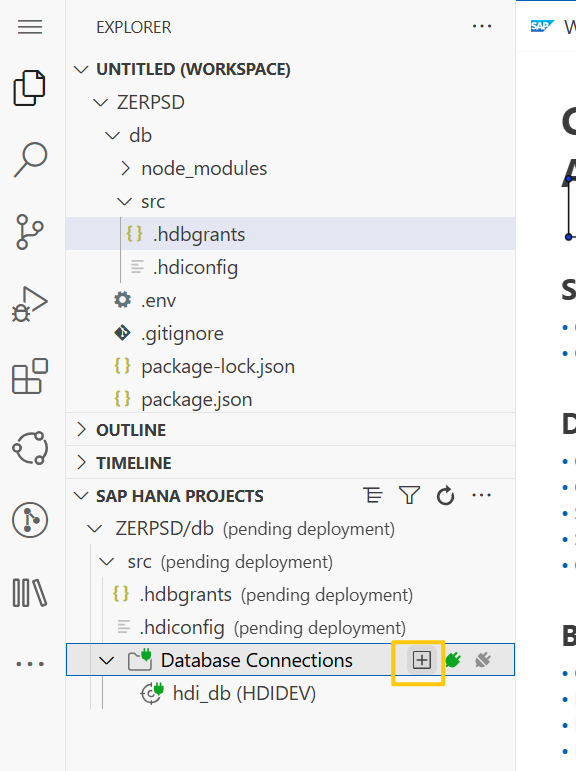576x771 pixels.
Task: Collapse the UNTITLED (WORKSPACE) section
Action: 81,69
